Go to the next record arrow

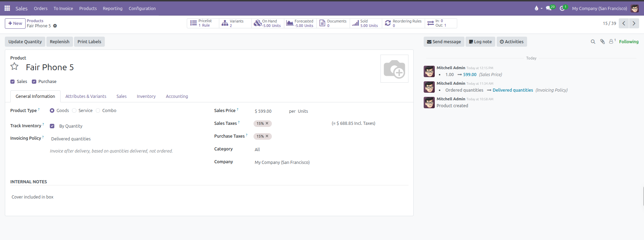click(634, 24)
